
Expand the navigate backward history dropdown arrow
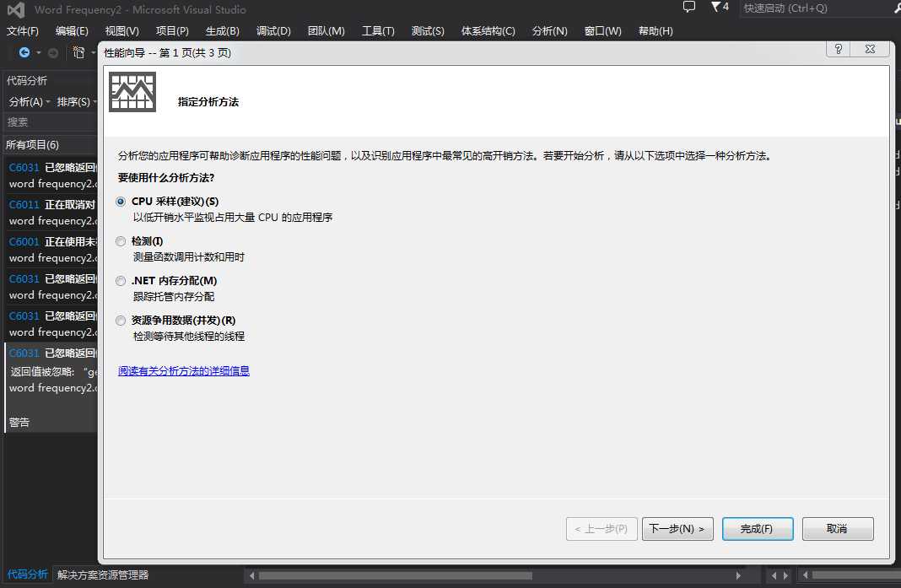[x=39, y=53]
